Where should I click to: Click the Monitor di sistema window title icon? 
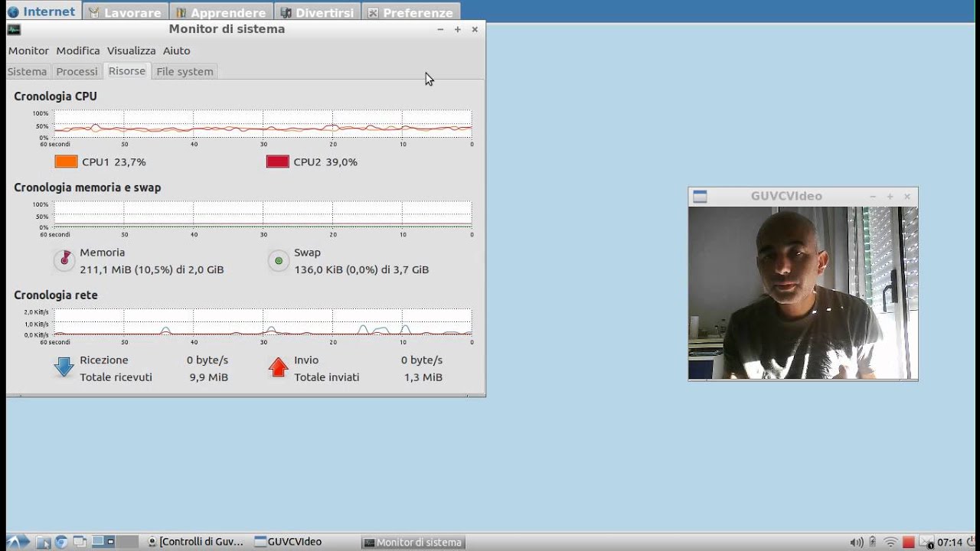tap(14, 29)
